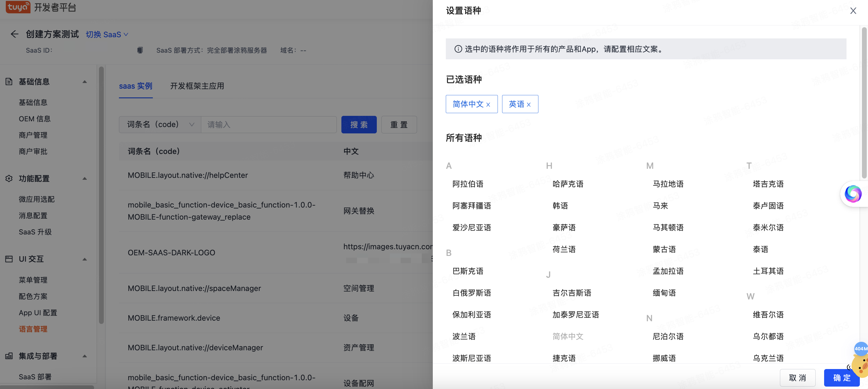Click the 功能配置 gear icon in sidebar
Screen dimensions: 868x389
click(x=9, y=178)
